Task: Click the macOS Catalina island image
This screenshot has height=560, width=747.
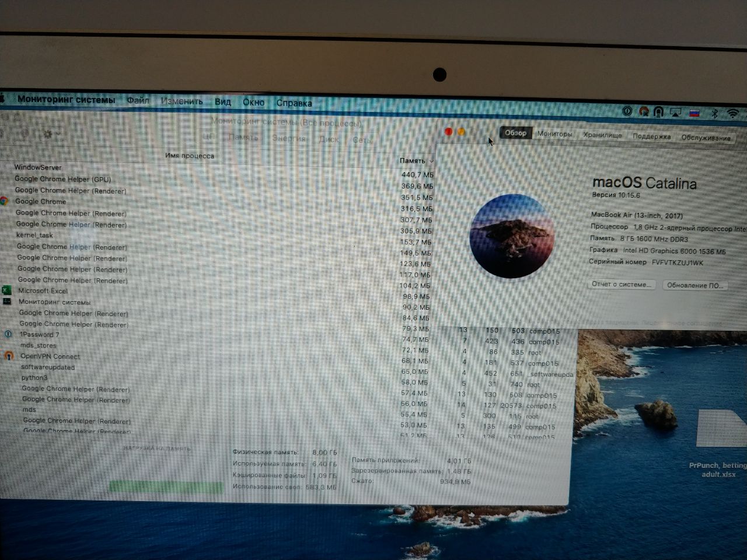Action: tap(512, 236)
